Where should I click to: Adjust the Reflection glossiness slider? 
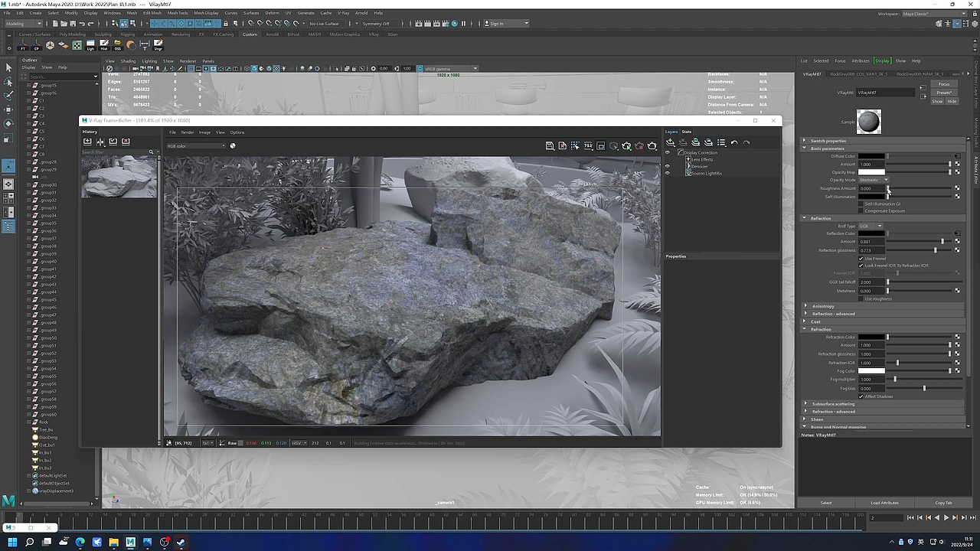click(x=935, y=250)
